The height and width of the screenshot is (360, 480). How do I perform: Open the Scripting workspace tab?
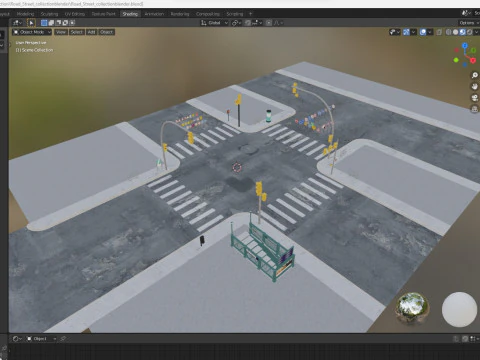click(235, 14)
